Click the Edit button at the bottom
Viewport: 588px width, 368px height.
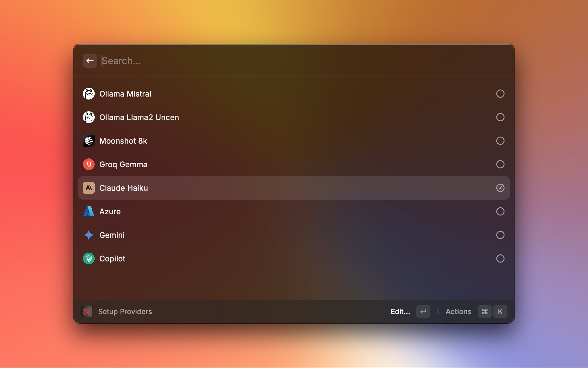400,311
